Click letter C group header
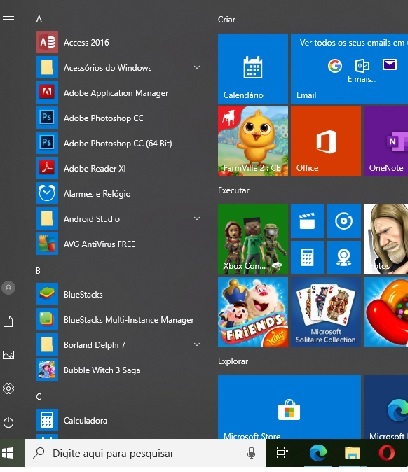This screenshot has width=408, height=472. 38,396
